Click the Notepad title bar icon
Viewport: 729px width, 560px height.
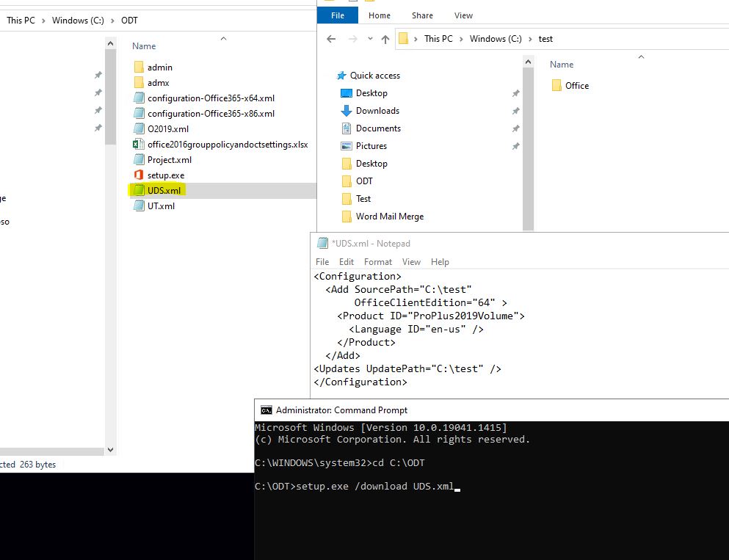pos(322,243)
